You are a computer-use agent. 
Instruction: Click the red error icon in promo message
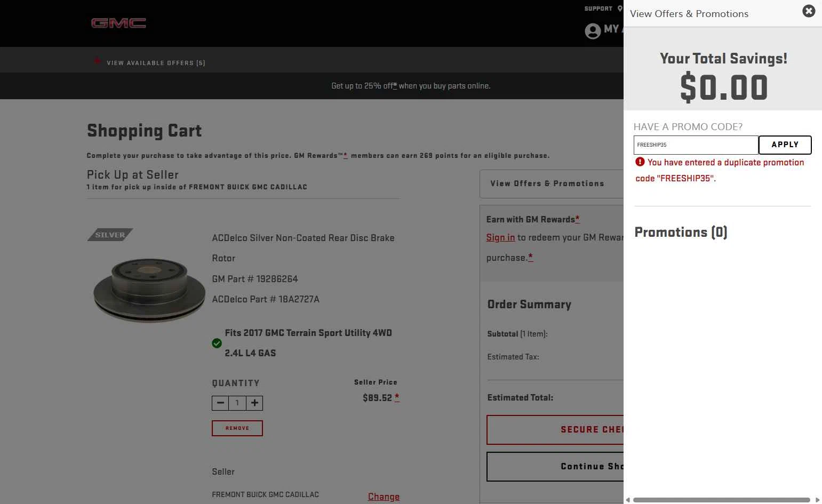[x=640, y=162]
